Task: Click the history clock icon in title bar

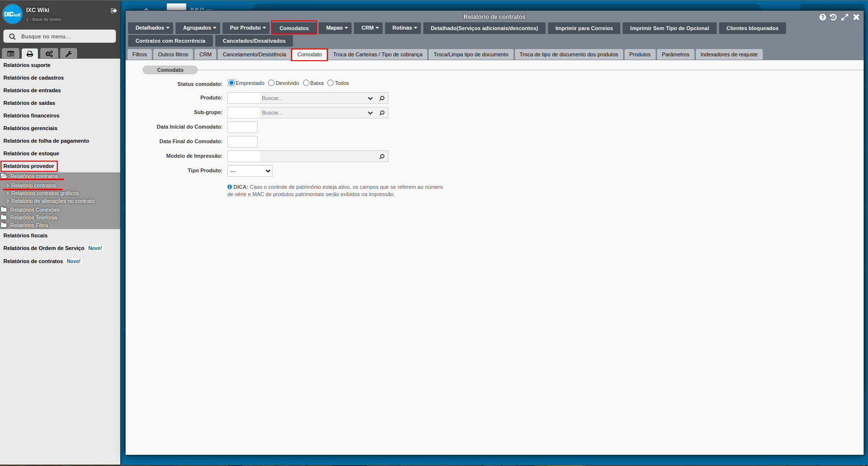Action: click(833, 17)
